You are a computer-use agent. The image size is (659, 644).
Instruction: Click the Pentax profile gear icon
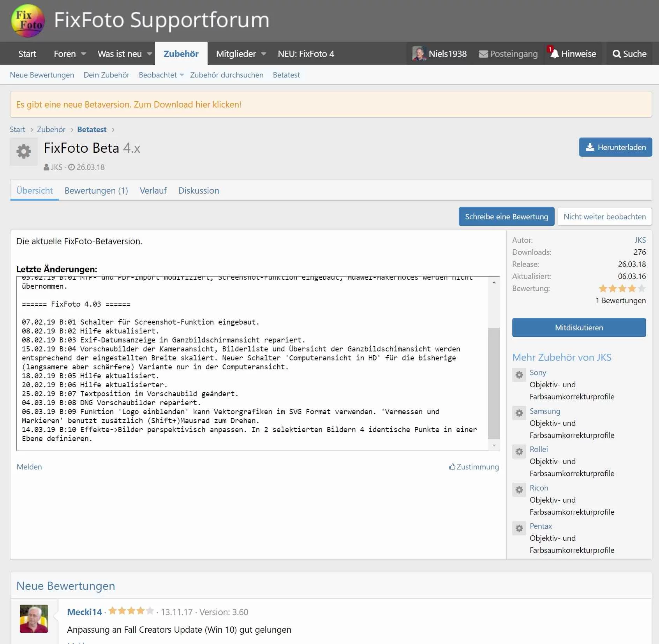tap(519, 528)
